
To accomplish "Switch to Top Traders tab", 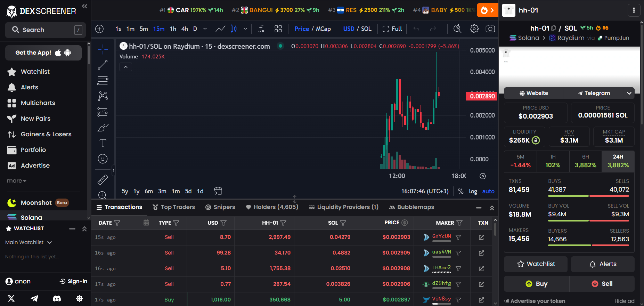I will [174, 207].
